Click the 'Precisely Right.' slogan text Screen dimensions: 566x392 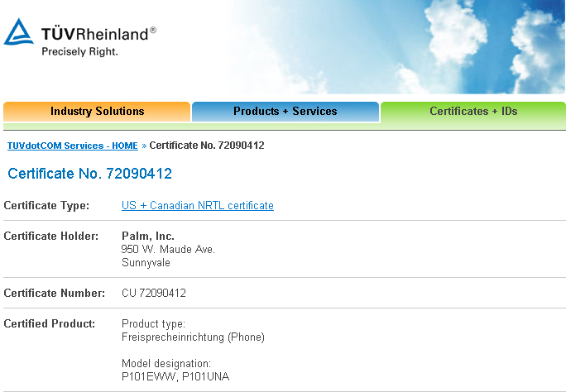(x=79, y=52)
